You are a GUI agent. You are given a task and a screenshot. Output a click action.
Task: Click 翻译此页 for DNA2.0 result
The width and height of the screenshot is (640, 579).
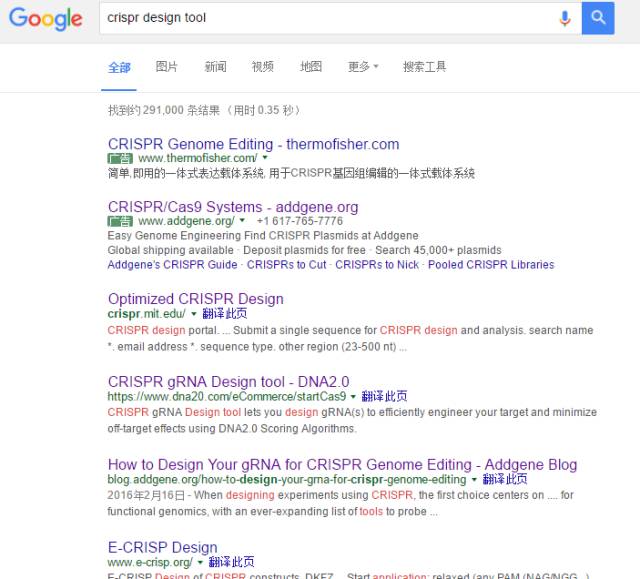pos(384,396)
